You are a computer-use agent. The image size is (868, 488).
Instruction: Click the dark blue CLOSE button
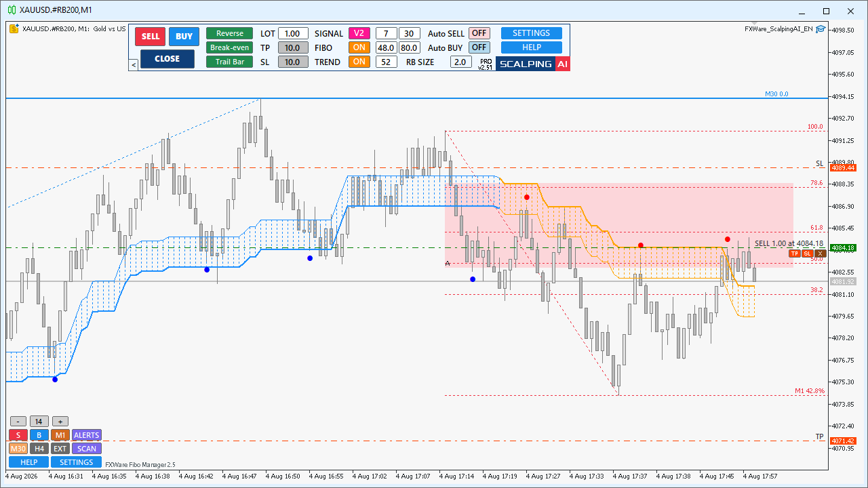click(x=167, y=59)
